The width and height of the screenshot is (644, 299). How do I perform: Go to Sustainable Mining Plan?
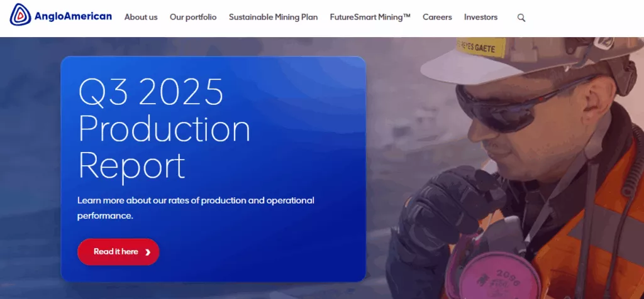pos(273,17)
